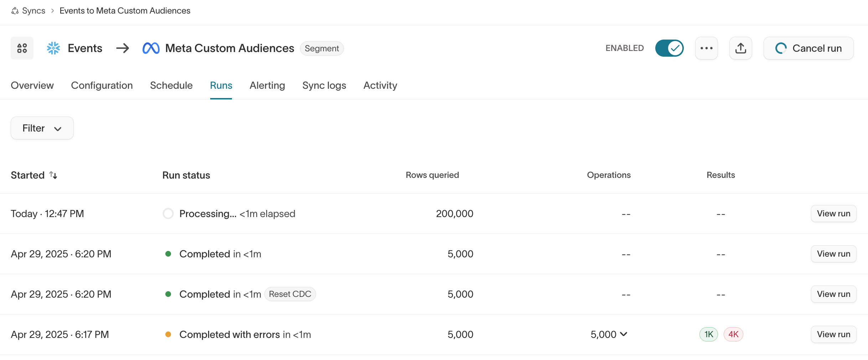Click the 200,000 rows queried value
The image size is (868, 360).
(455, 214)
